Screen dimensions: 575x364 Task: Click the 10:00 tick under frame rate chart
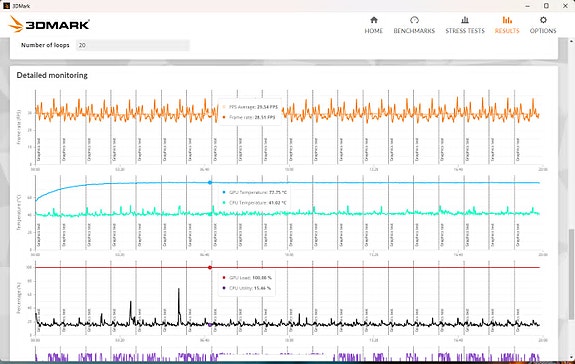click(x=289, y=169)
